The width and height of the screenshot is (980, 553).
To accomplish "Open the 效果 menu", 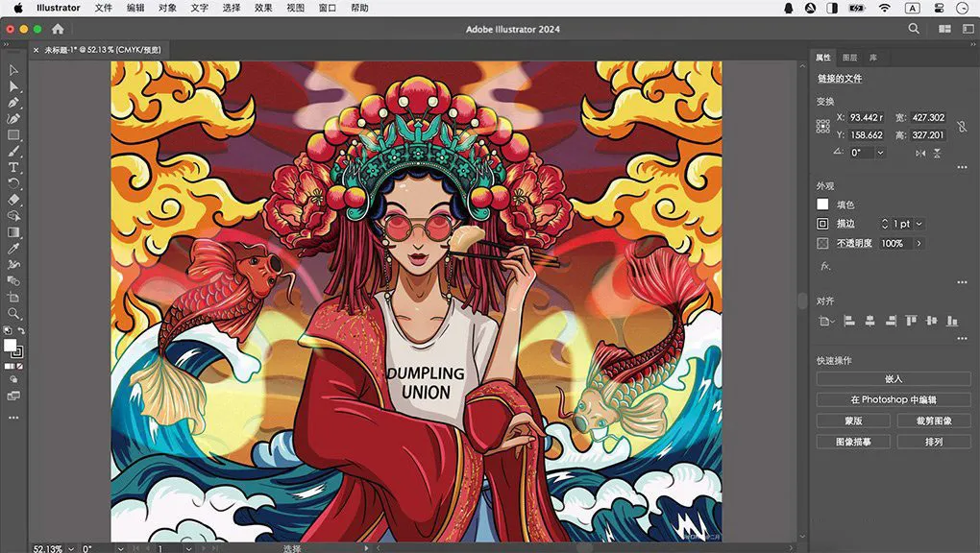I will point(263,8).
